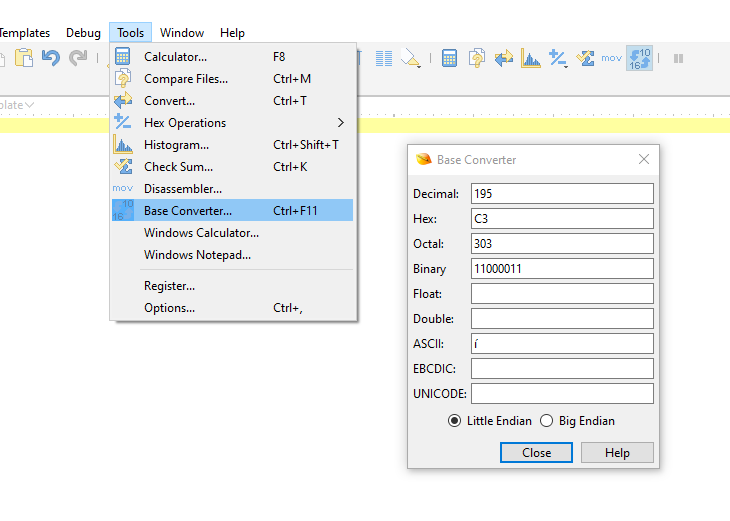Click into the Binary value field

(562, 269)
